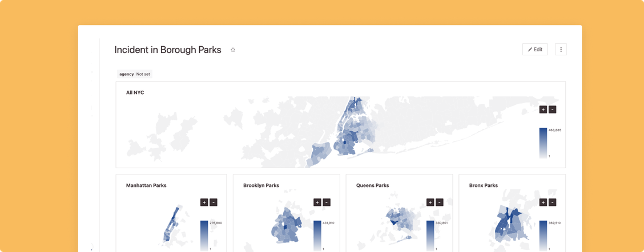Viewport: 644px width, 252px height.
Task: Click the All NYC color legend bar
Action: [543, 143]
